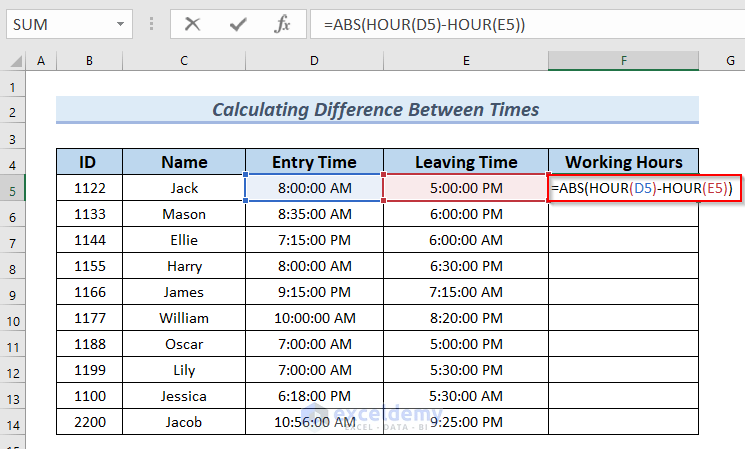Click the select-all corner triangle
This screenshot has height=449, width=745.
(x=15, y=62)
